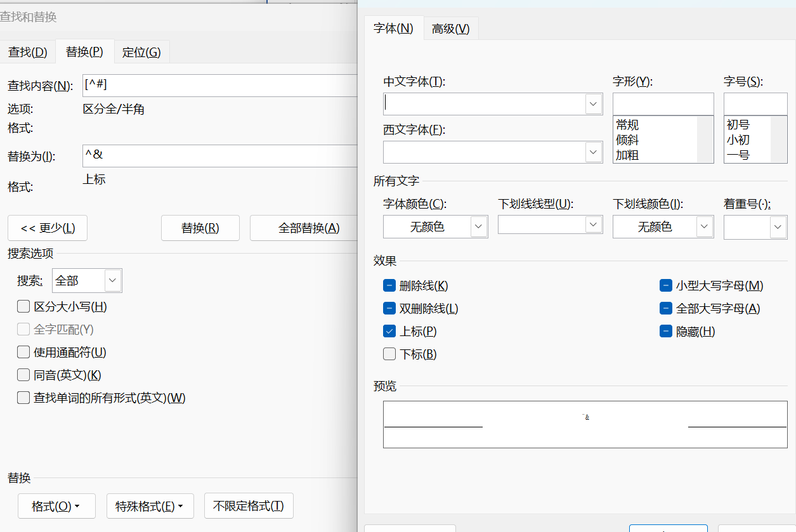Open the 下划线线型 dropdown
This screenshot has height=532, width=796.
(x=593, y=224)
